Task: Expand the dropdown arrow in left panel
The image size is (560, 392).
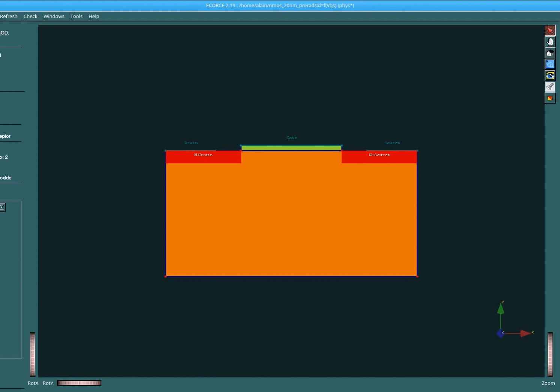Action: (x=2, y=207)
